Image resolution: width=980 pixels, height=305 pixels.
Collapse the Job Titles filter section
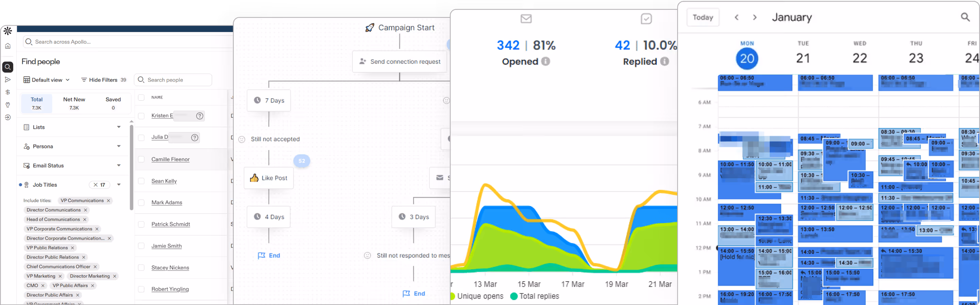pos(119,185)
